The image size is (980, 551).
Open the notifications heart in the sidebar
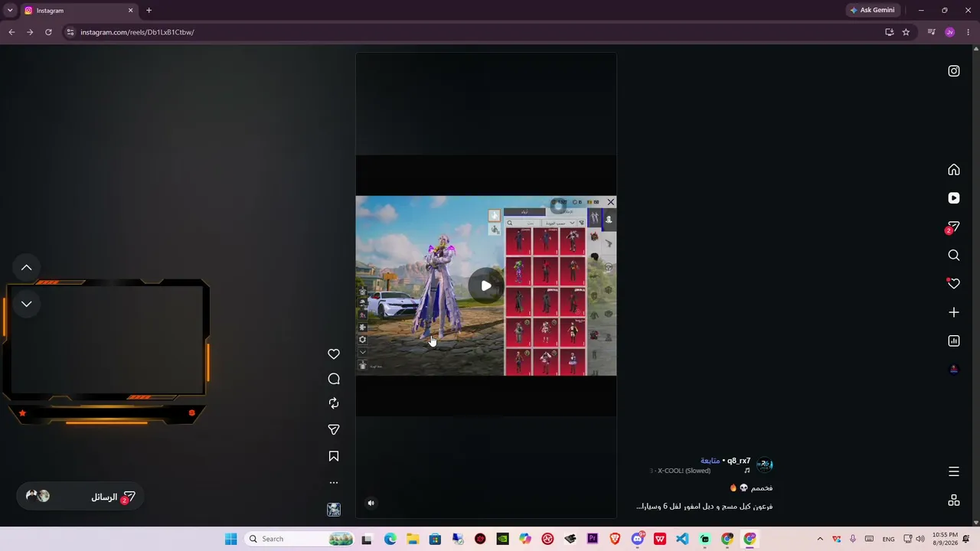pyautogui.click(x=954, y=284)
